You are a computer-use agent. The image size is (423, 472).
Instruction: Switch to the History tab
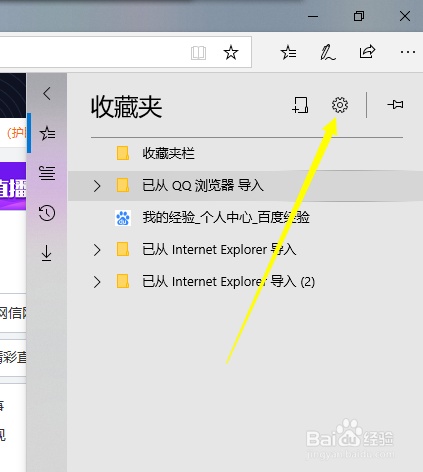(47, 213)
